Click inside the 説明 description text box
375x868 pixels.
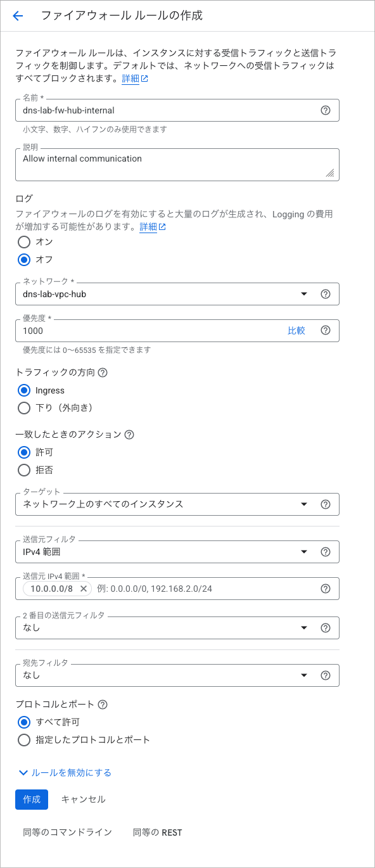pos(177,165)
